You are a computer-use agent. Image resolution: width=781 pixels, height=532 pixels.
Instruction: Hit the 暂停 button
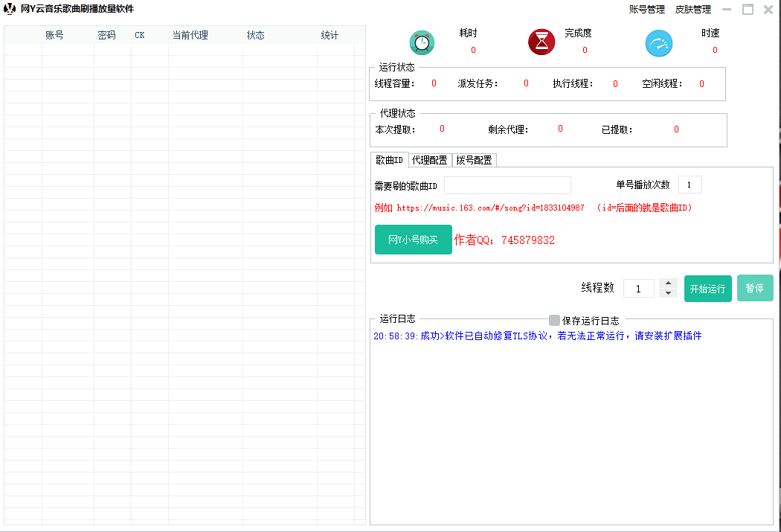click(755, 288)
